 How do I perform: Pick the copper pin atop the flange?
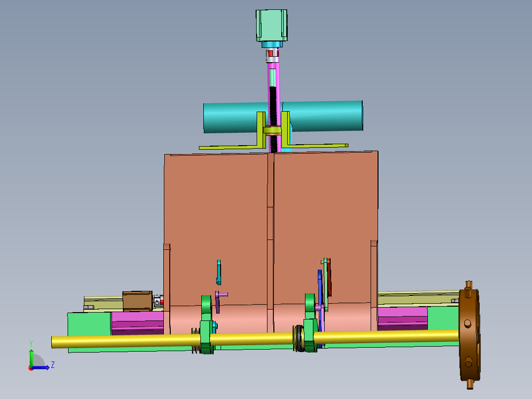(469, 284)
